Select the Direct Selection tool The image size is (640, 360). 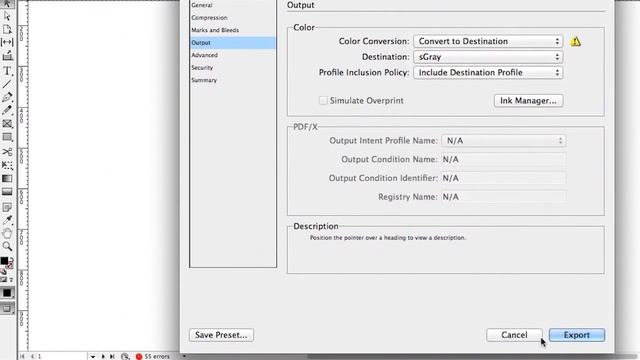[7, 16]
